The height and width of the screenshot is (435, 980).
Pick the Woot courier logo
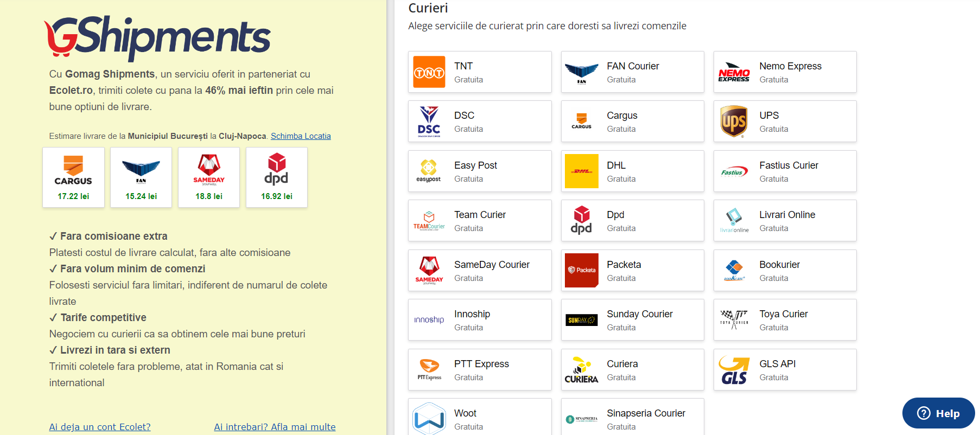point(429,419)
